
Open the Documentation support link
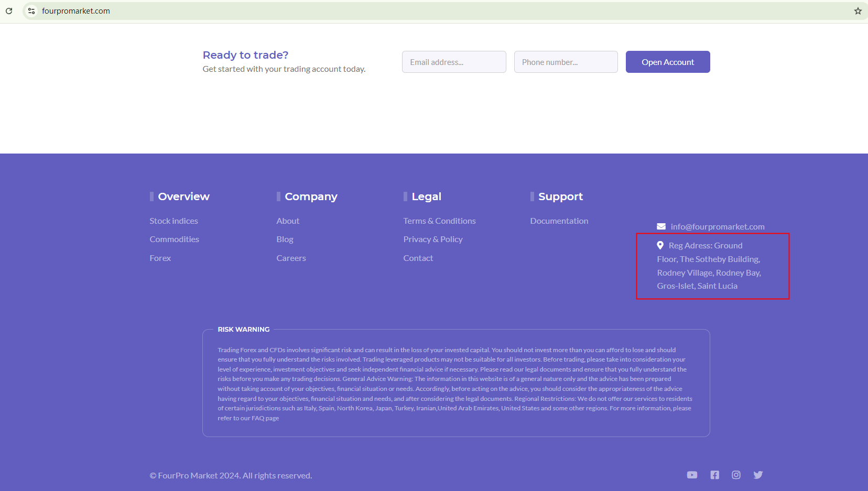[559, 221]
